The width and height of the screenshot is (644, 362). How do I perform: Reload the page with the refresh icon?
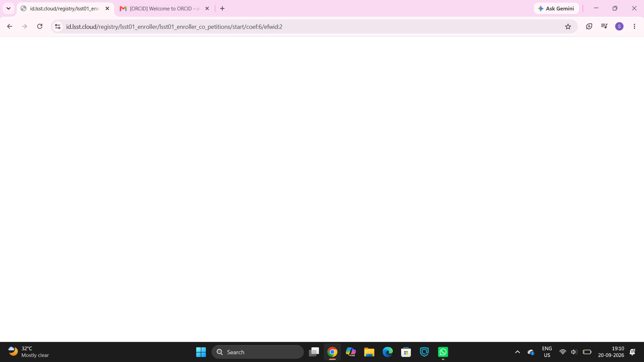pyautogui.click(x=40, y=26)
